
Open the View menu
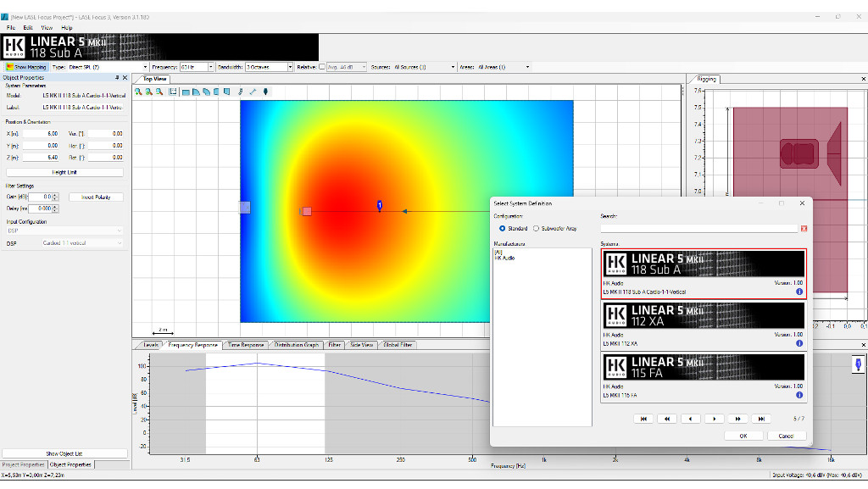[47, 28]
